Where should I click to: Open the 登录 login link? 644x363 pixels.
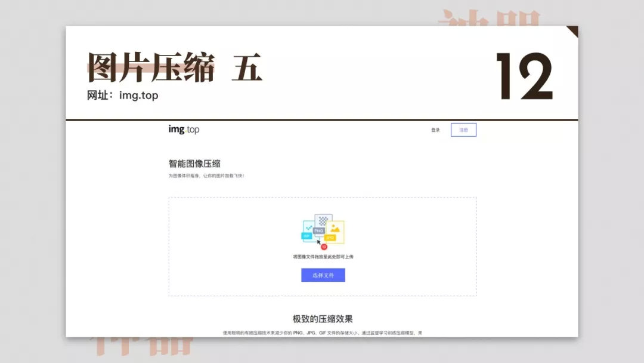pos(435,130)
